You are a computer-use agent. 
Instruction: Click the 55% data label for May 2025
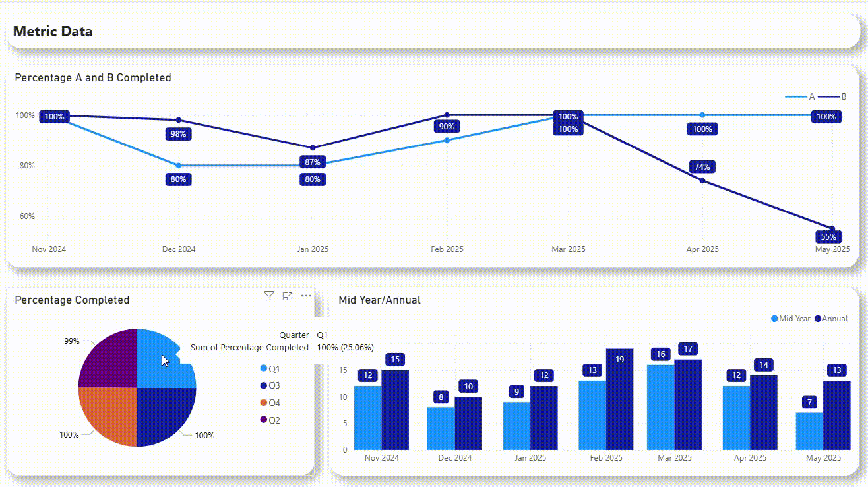pyautogui.click(x=828, y=237)
